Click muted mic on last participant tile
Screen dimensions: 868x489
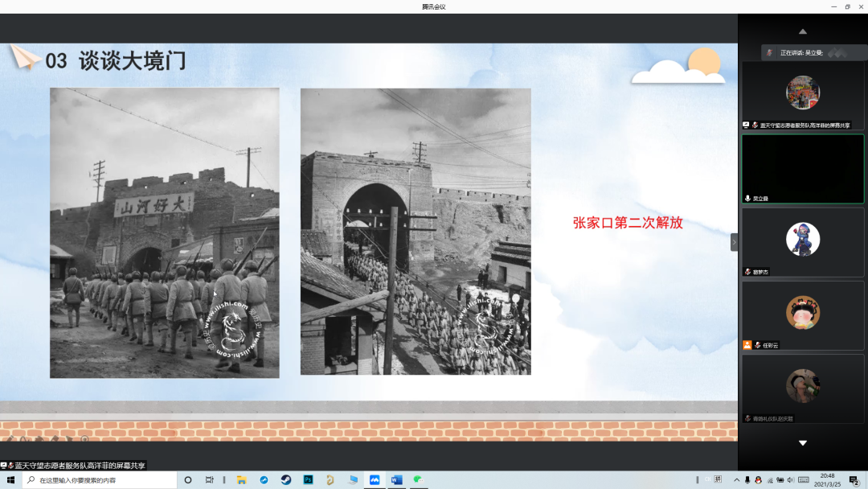747,419
